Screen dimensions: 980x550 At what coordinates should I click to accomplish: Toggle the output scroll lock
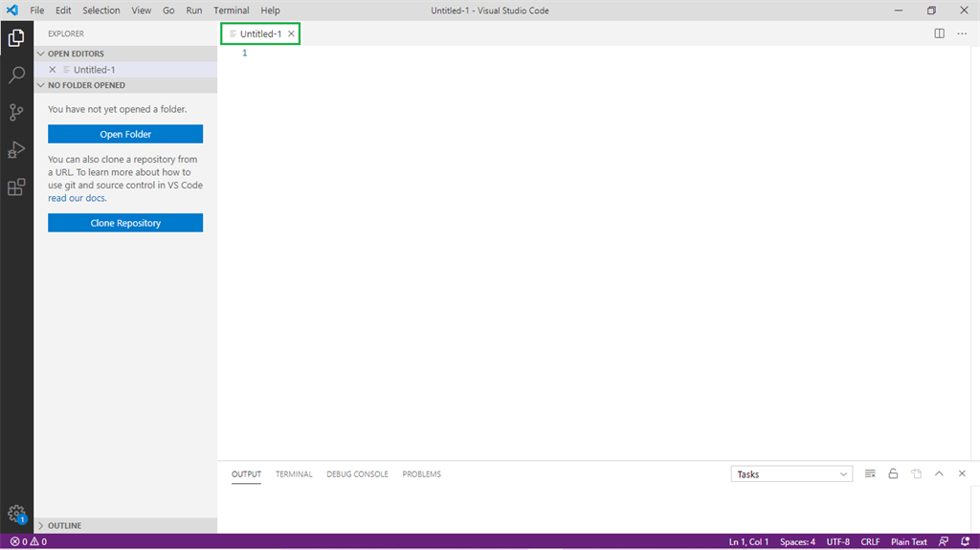[x=893, y=473]
